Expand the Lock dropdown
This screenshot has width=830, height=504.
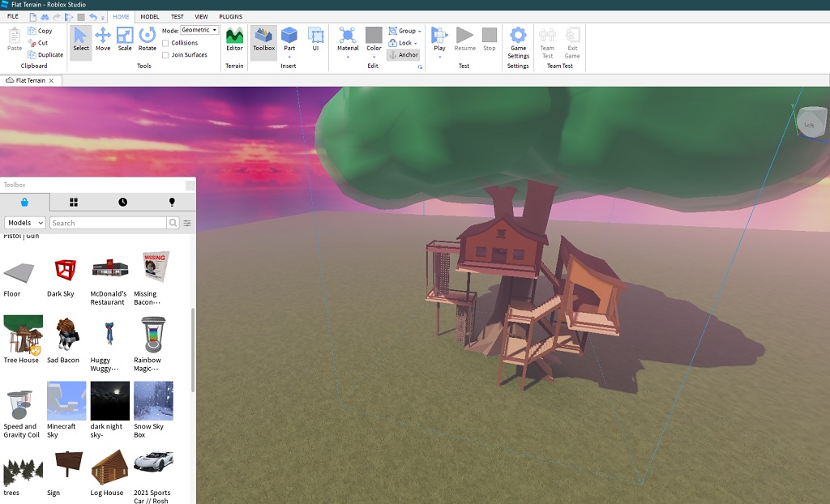point(415,44)
